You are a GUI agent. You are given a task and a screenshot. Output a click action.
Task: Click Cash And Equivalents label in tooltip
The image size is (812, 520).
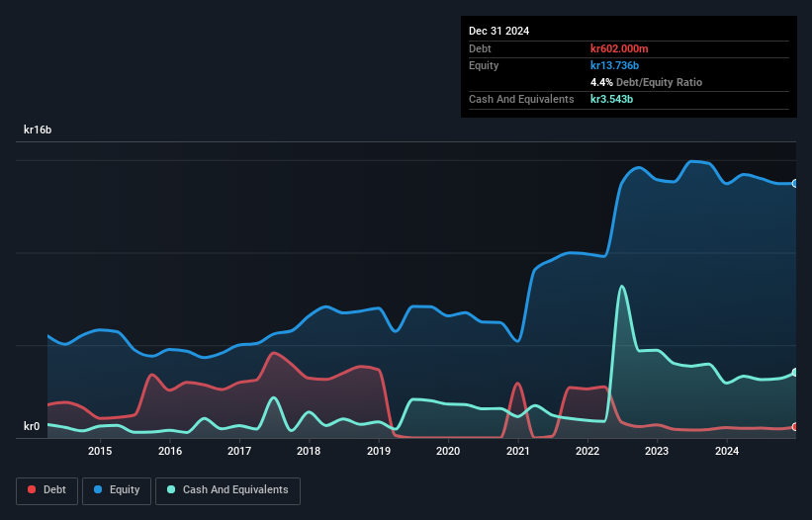tap(521, 99)
